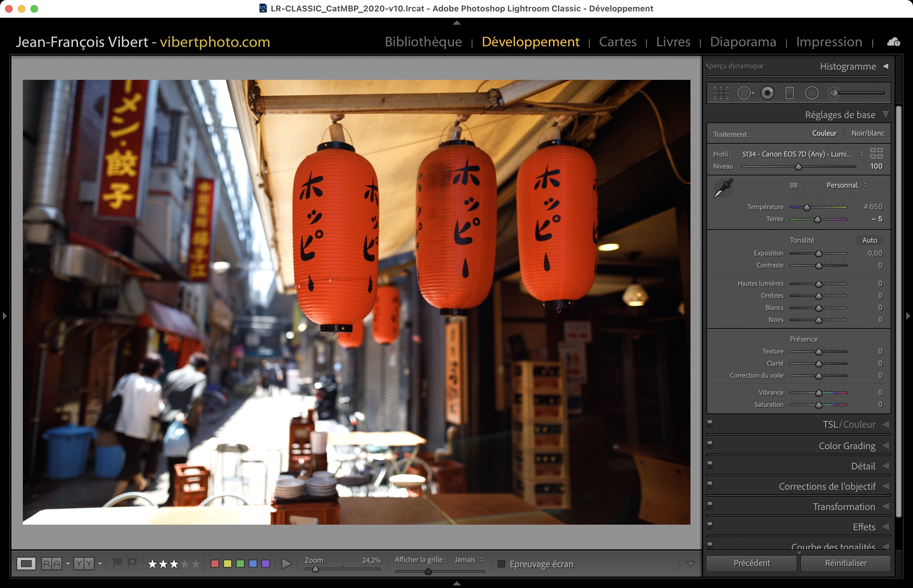Set the picked flag on photo
Screen dimensions: 913x588
(117, 563)
